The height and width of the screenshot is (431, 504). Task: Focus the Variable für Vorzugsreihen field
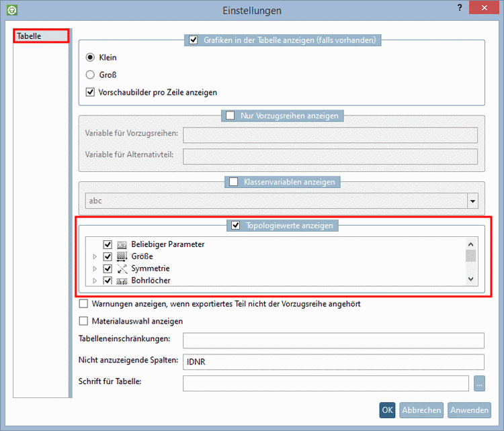[x=330, y=135]
